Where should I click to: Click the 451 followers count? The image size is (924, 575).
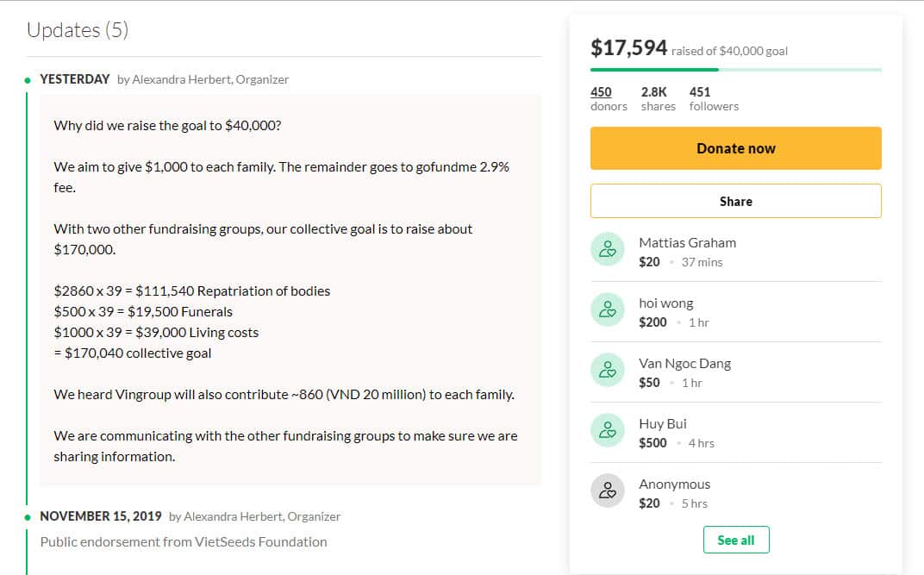click(700, 92)
